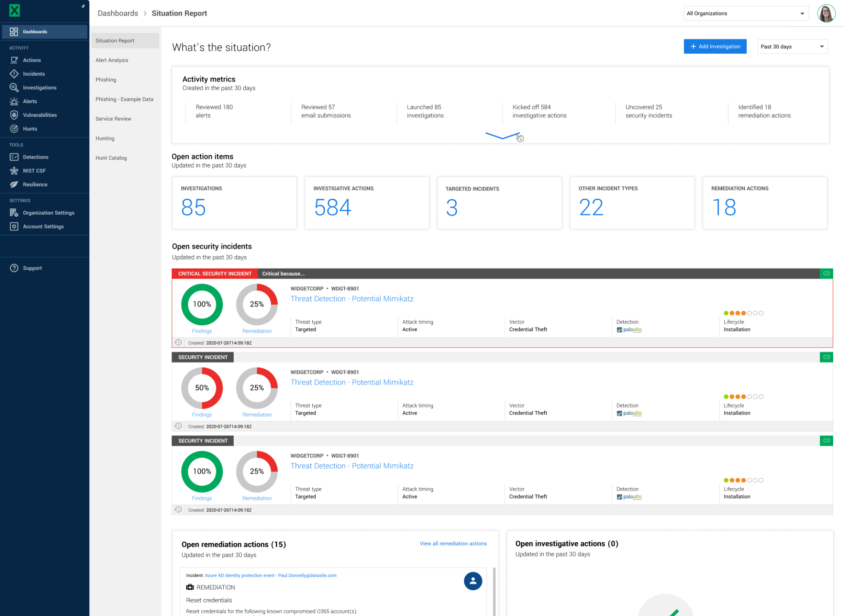Click history clock icon on critical incident
The image size is (844, 616).
point(178,343)
